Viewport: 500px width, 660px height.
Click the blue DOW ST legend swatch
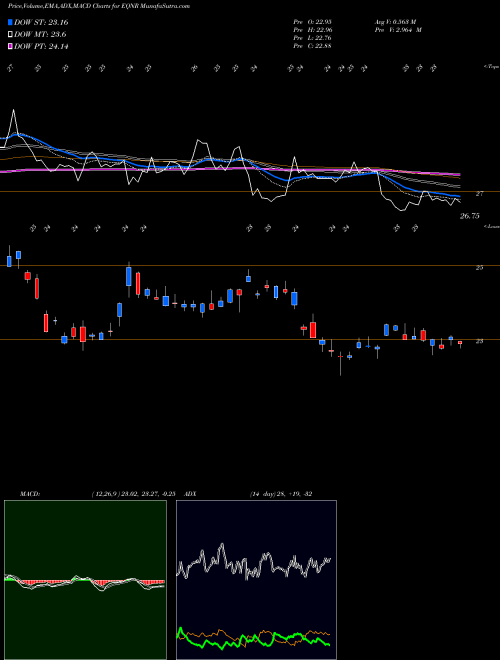[x=10, y=22]
